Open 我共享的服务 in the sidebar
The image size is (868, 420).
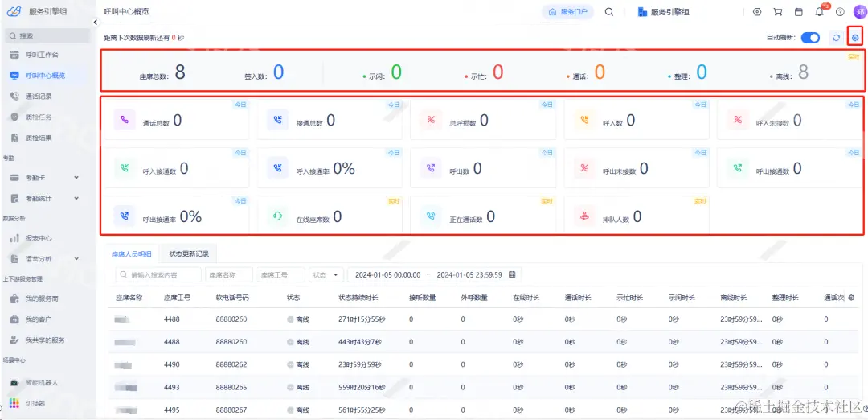tap(45, 340)
